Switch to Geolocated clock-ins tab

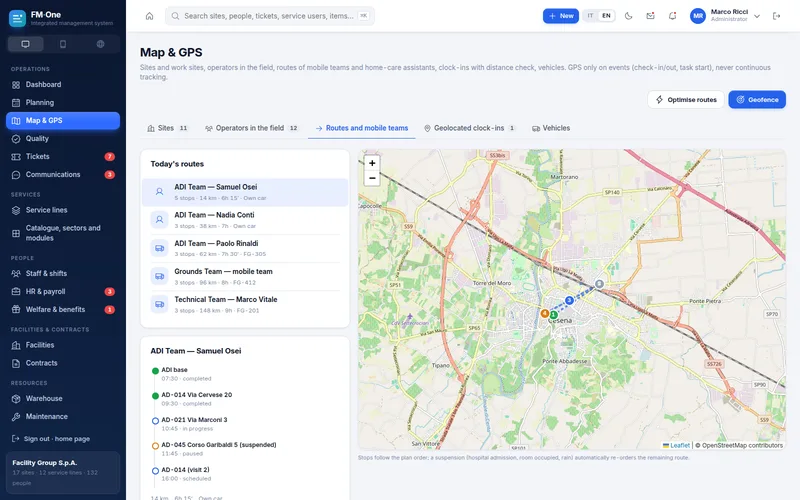469,128
